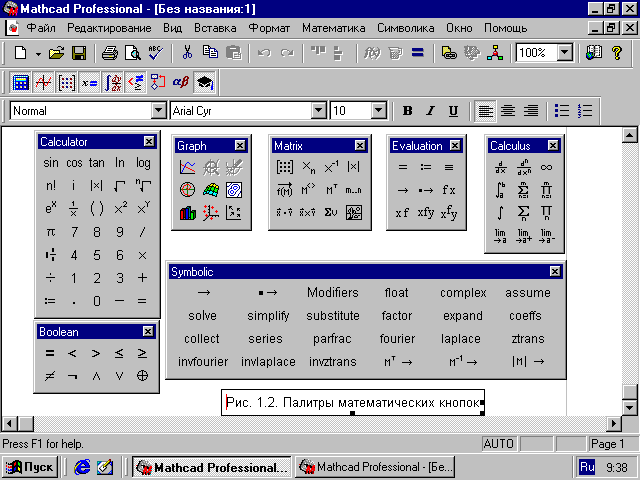This screenshot has width=640, height=480.
Task: Toggle right text alignment
Action: click(531, 111)
